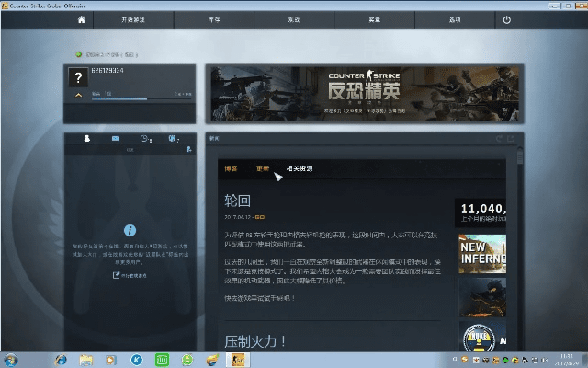Screen dimensions: 588x368
Task: Open the question-mark player avatar
Action: pyautogui.click(x=78, y=77)
